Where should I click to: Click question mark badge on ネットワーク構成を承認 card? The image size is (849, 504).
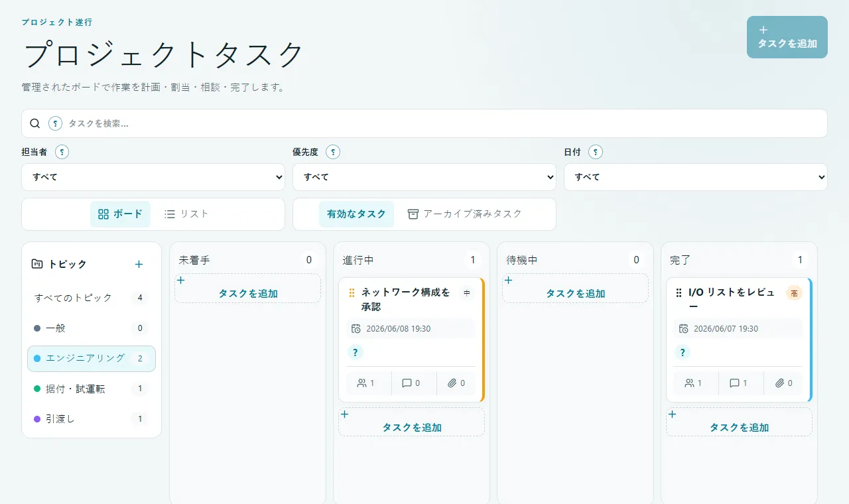tap(355, 352)
